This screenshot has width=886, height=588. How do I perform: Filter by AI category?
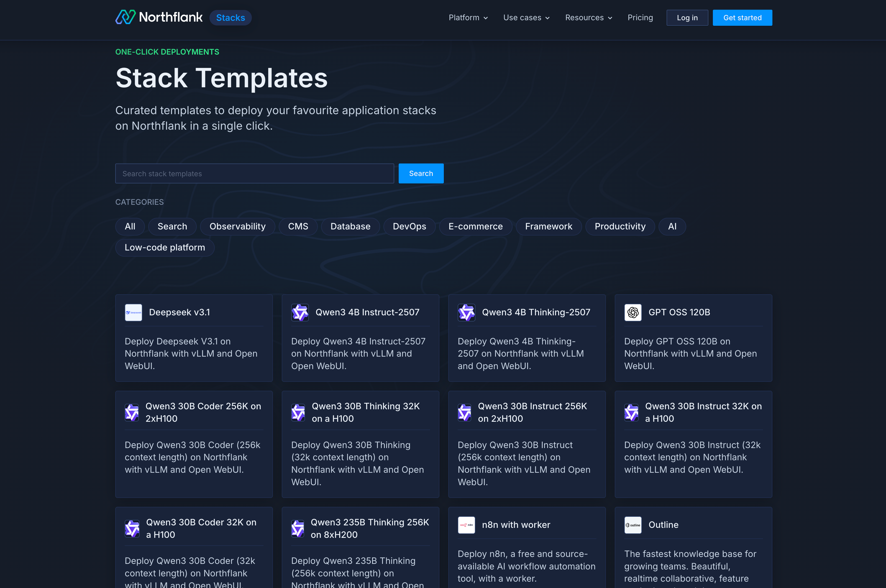click(672, 226)
